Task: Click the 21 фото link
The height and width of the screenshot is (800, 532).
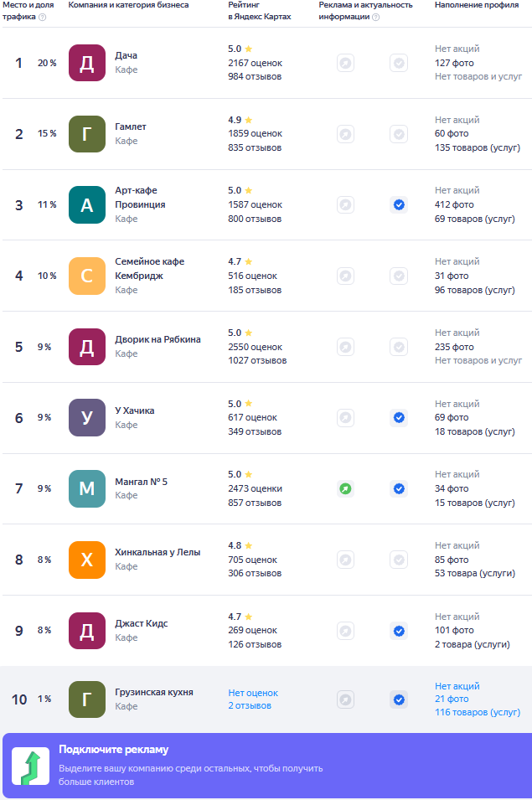Action: [452, 699]
